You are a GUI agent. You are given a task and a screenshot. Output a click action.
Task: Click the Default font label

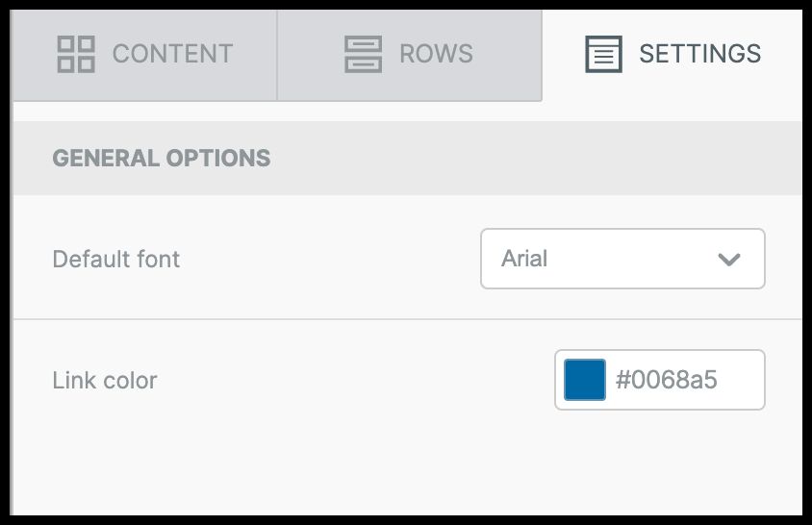(115, 259)
